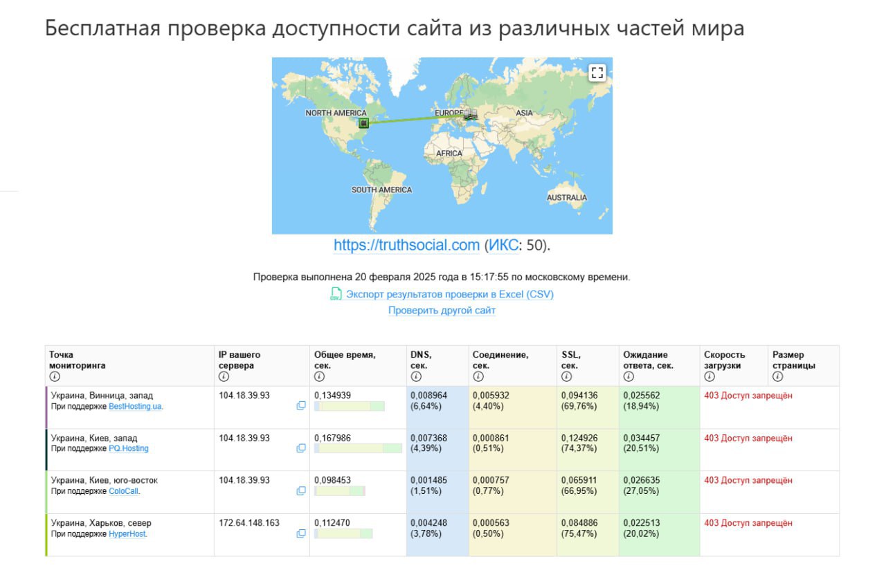This screenshot has width=886, height=588.
Task: Click the total time bar for Винница
Action: tap(350, 406)
